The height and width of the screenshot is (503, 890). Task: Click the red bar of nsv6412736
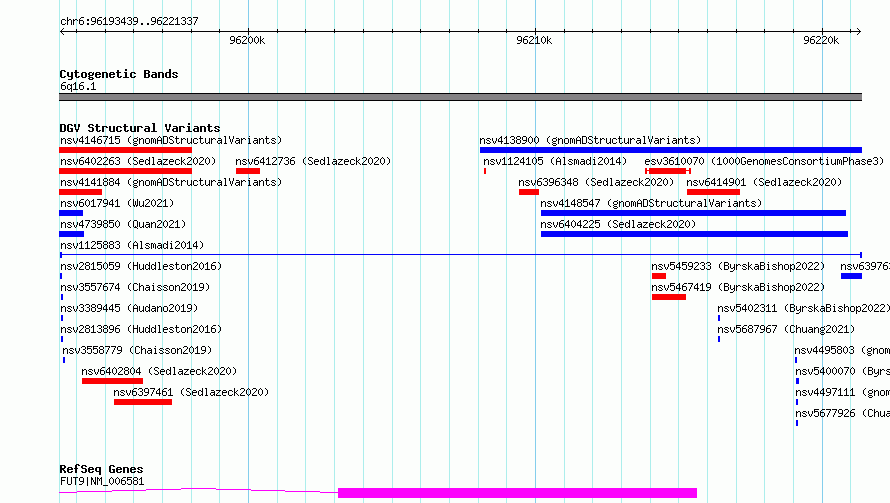click(247, 171)
